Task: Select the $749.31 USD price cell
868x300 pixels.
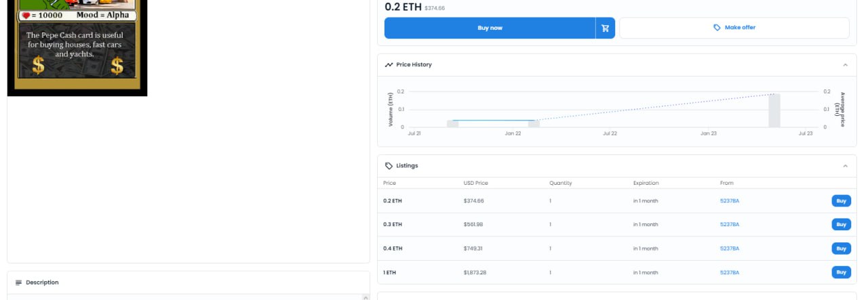Action: tap(473, 249)
